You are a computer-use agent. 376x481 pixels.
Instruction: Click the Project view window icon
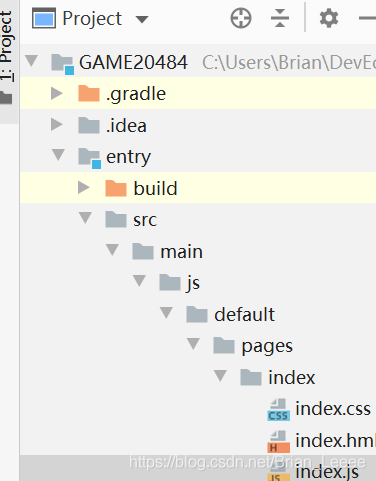click(x=44, y=18)
